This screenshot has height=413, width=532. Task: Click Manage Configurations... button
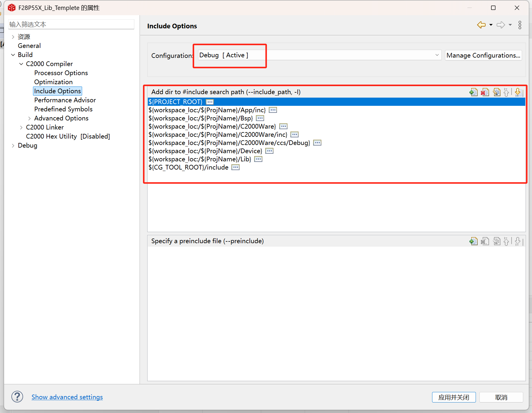pyautogui.click(x=484, y=55)
